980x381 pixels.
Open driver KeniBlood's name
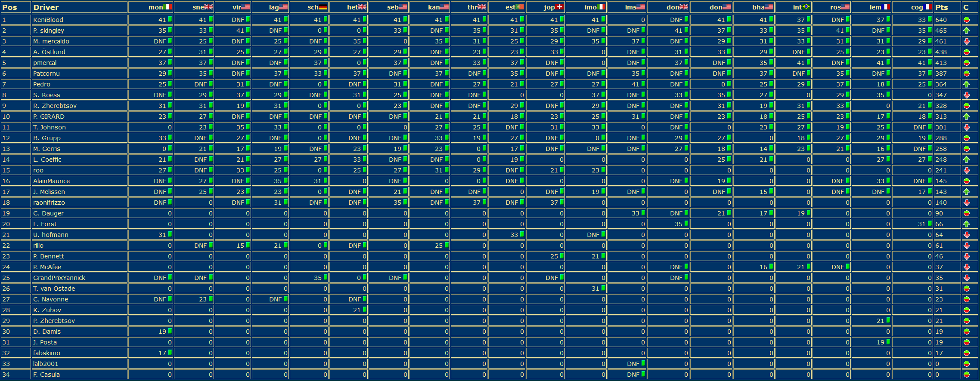48,20
